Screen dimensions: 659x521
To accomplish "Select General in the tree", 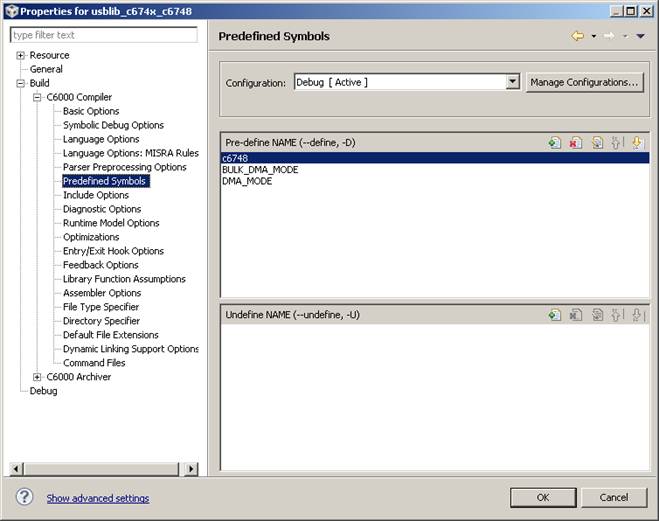I will [x=46, y=69].
